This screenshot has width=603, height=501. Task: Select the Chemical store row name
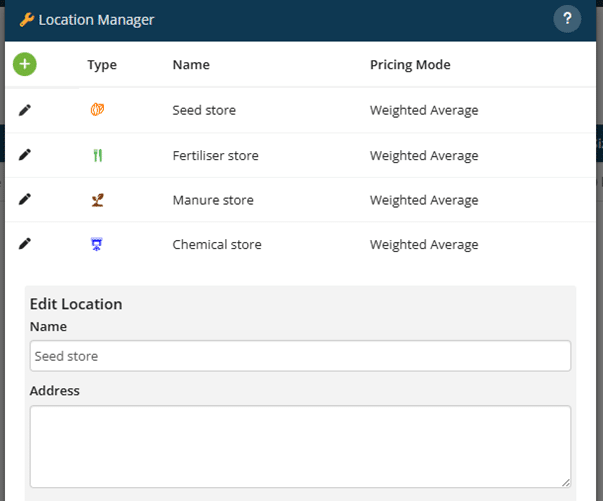click(217, 244)
